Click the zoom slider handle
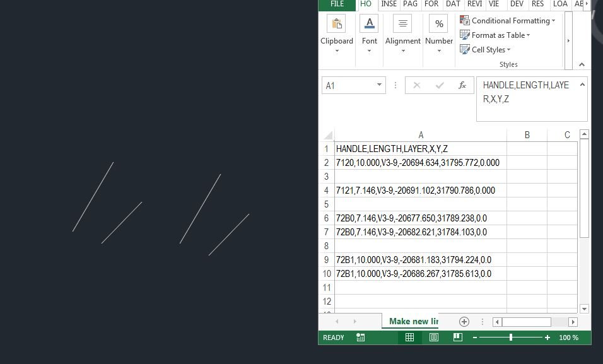This screenshot has width=603, height=364. pos(511,338)
